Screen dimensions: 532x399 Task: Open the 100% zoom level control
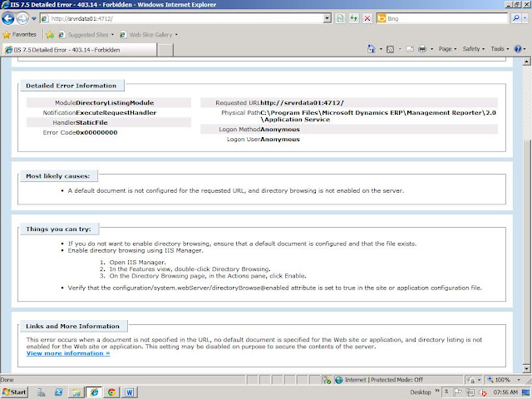click(499, 380)
